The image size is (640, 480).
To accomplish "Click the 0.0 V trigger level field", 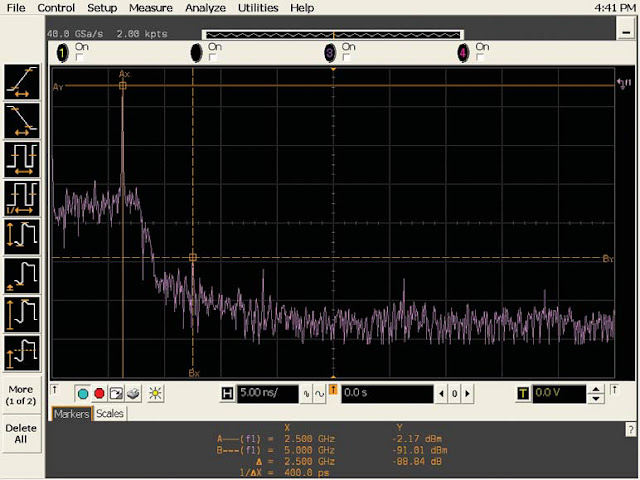I will [x=559, y=393].
